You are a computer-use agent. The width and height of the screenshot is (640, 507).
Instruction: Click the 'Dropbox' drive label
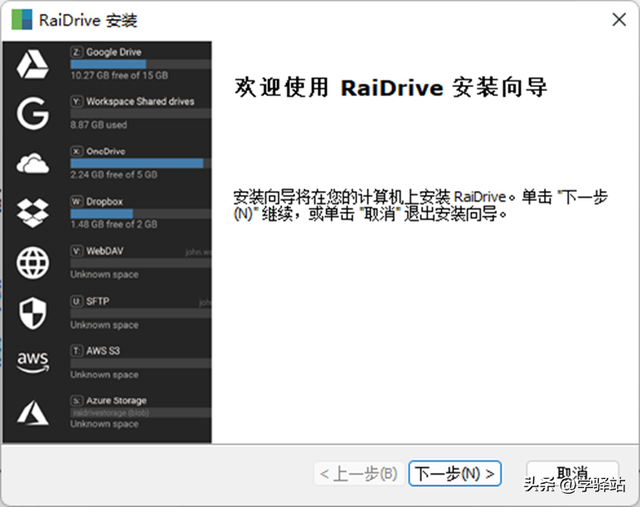coord(104,201)
